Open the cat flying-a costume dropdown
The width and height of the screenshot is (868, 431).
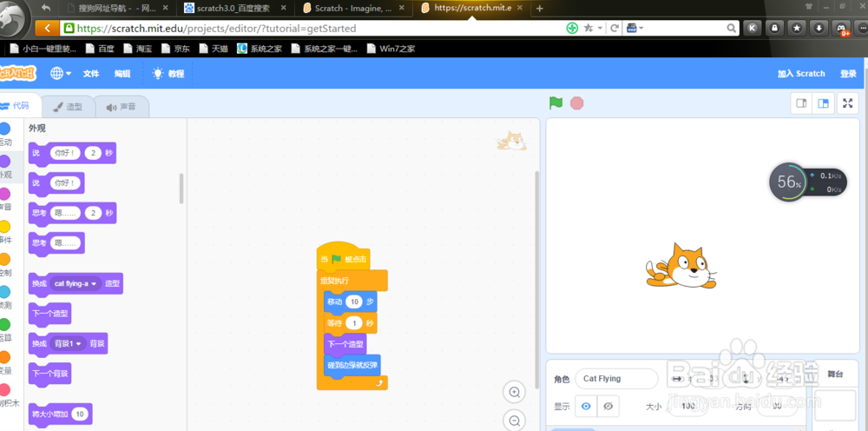[x=76, y=283]
